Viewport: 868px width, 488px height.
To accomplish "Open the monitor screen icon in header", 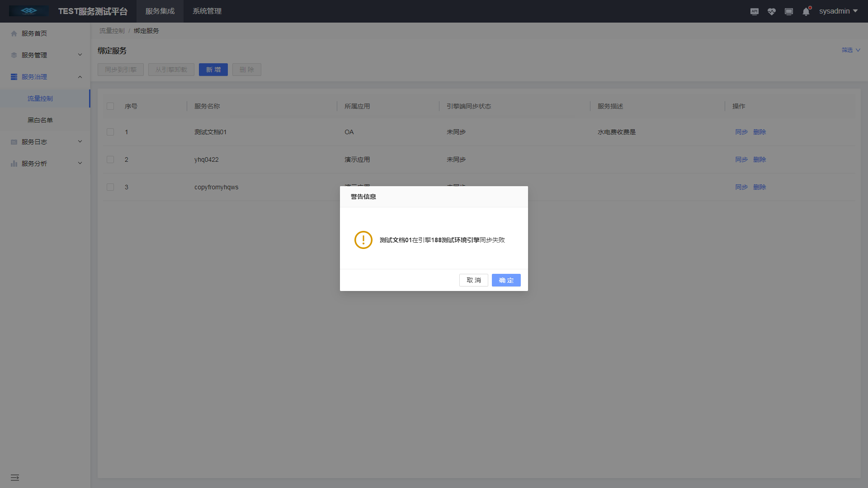I will pos(789,11).
